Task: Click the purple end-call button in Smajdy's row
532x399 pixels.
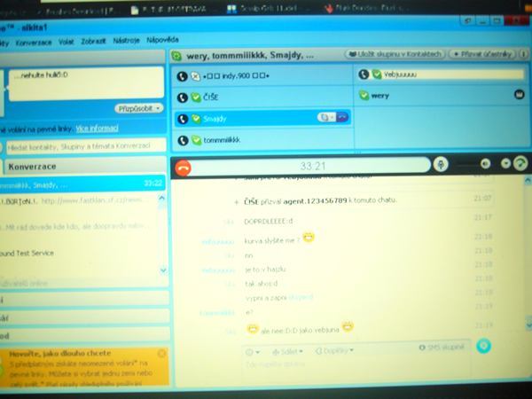Action: [342, 117]
